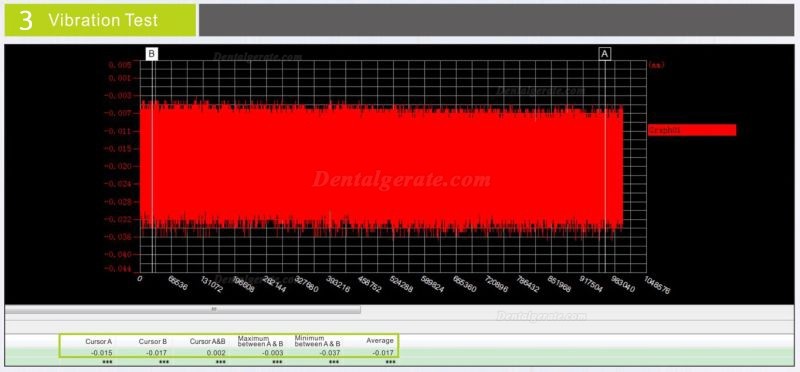Click the *** entry under Cursor A
800x372 pixels.
coord(107,362)
